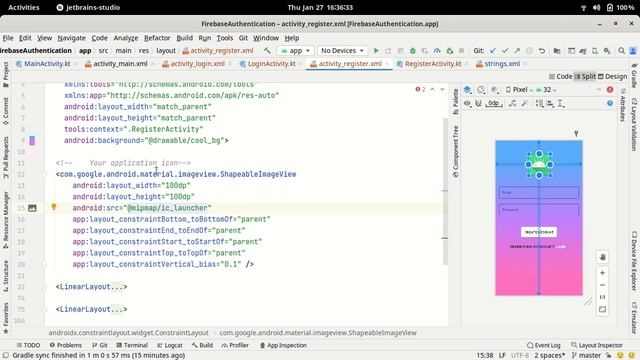The width and height of the screenshot is (640, 360).
Task: Open the Build menu
Action: tap(184, 38)
